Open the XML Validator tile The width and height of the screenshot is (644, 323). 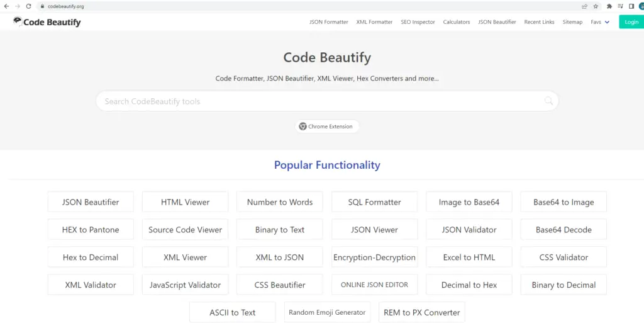pos(91,285)
